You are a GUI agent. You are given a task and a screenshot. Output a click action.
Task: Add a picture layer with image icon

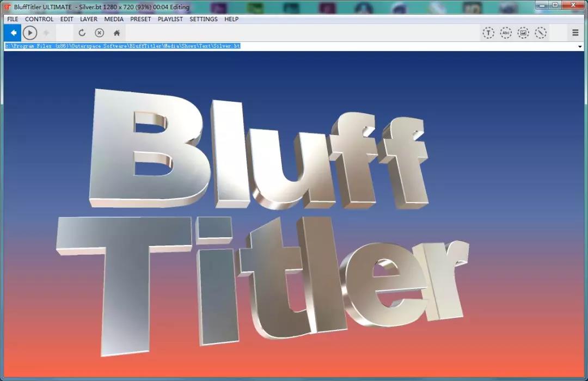[523, 33]
